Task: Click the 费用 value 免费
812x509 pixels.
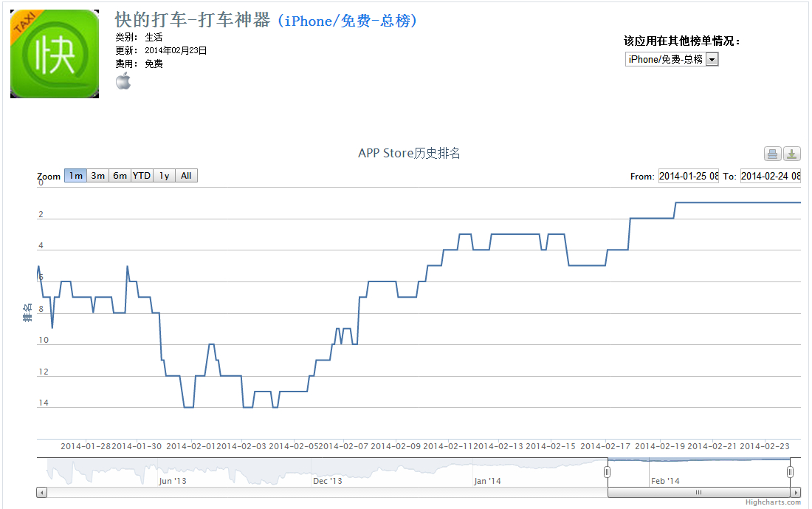Action: click(x=154, y=64)
